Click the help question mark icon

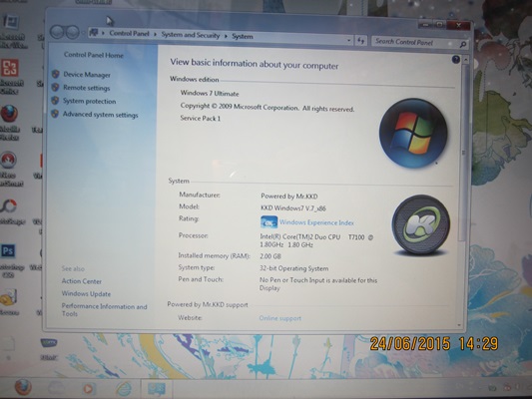456,60
